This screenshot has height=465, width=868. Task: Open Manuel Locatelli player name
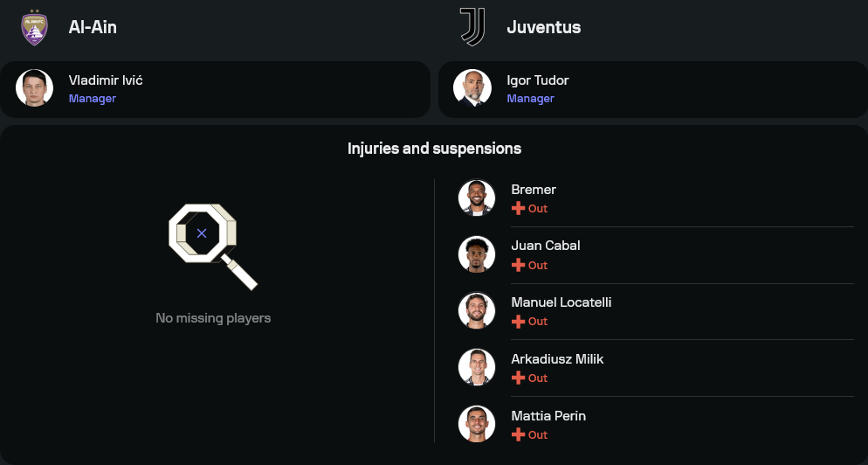(561, 302)
